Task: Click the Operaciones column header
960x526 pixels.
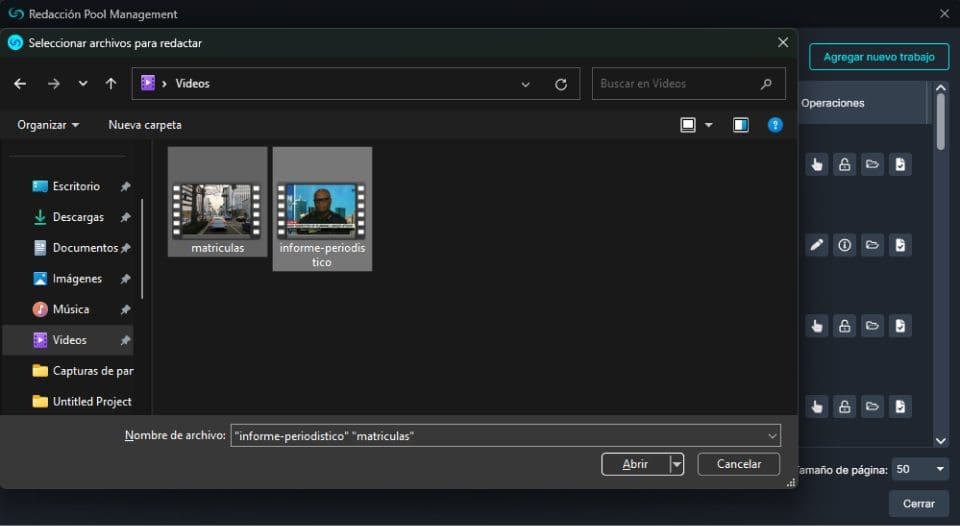Action: 833,103
